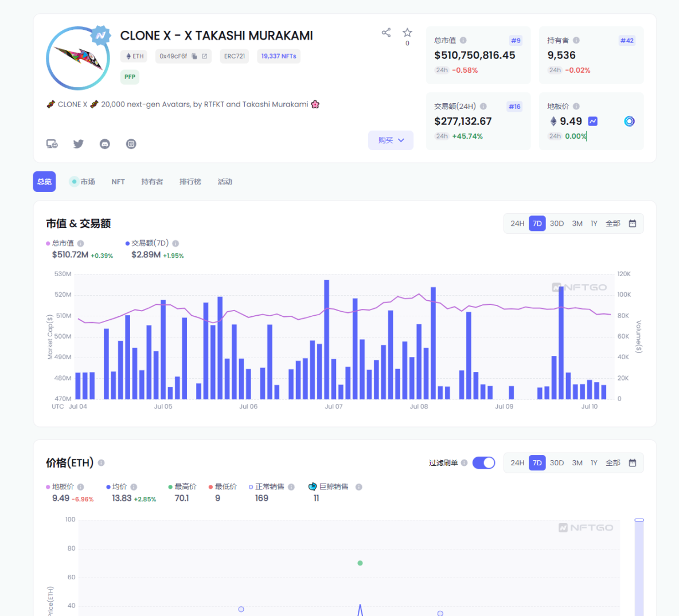
Task: Select 24H range in price chart
Action: click(517, 463)
